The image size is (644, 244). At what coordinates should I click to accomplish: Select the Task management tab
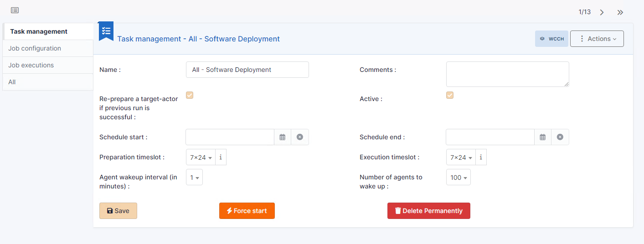click(x=48, y=31)
